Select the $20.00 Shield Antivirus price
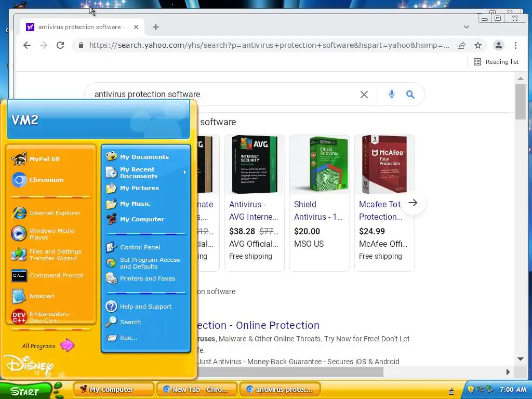Image resolution: width=532 pixels, height=399 pixels. point(307,231)
